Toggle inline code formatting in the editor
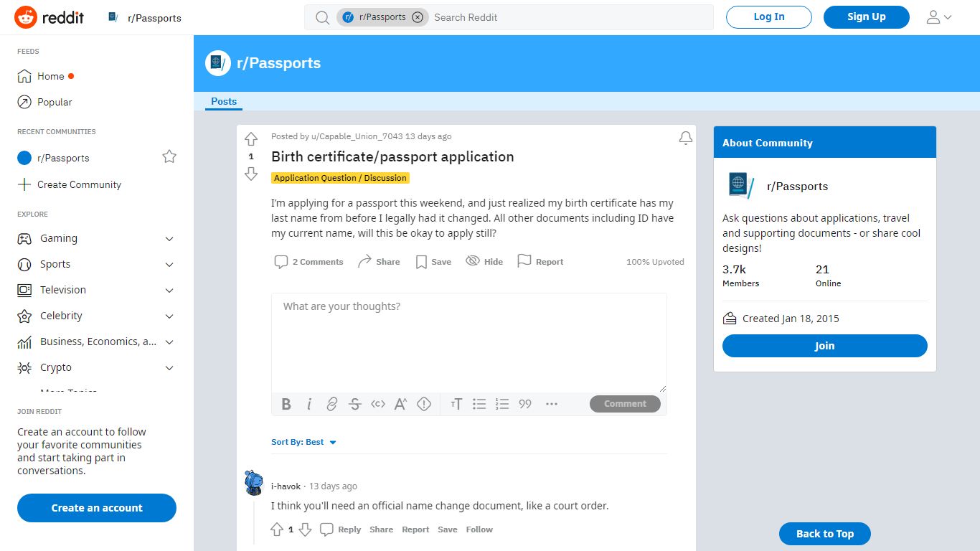The height and width of the screenshot is (551, 980). pos(378,404)
